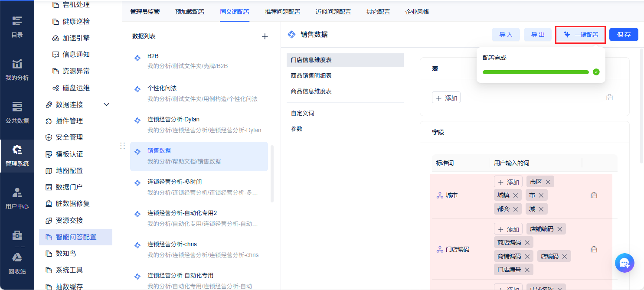Open 用户中心 in the sidebar
This screenshot has width=644, height=290.
click(x=17, y=198)
